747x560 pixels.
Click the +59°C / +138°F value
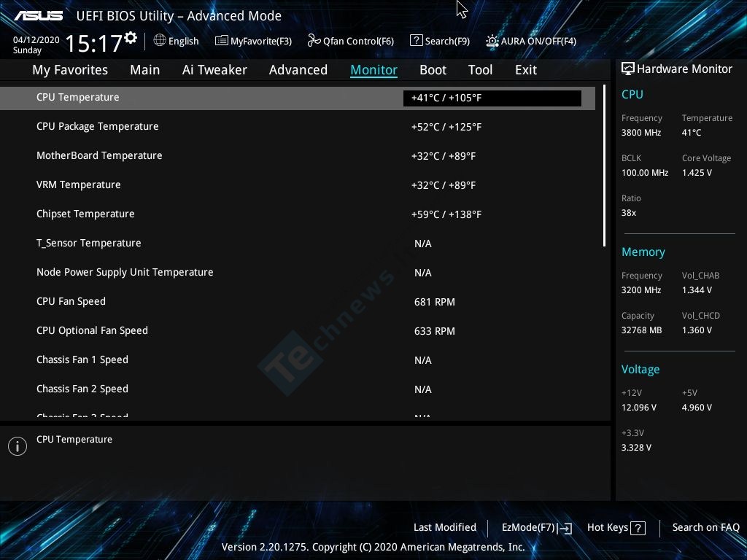(x=446, y=214)
